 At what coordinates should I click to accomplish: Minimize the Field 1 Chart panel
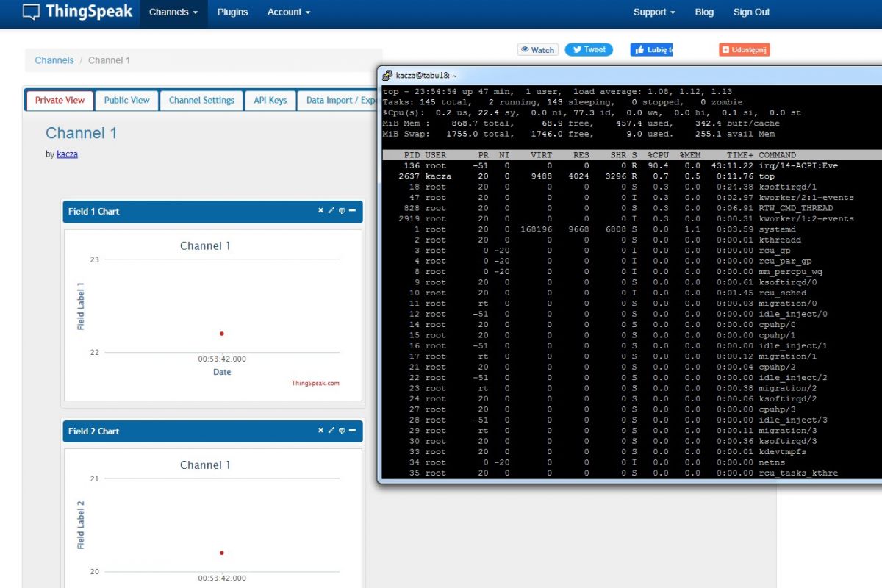(x=352, y=211)
